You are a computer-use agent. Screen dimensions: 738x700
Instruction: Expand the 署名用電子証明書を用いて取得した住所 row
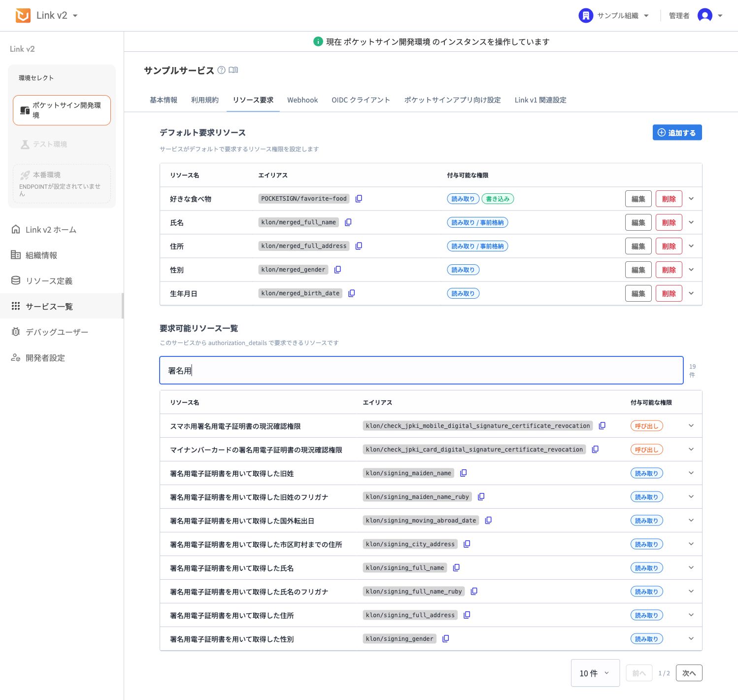[x=691, y=615]
